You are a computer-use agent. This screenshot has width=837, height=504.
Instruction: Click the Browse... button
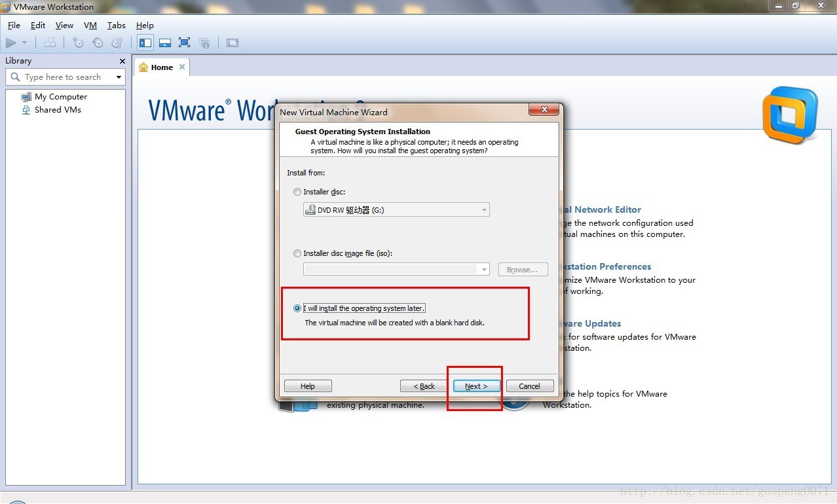(x=523, y=270)
